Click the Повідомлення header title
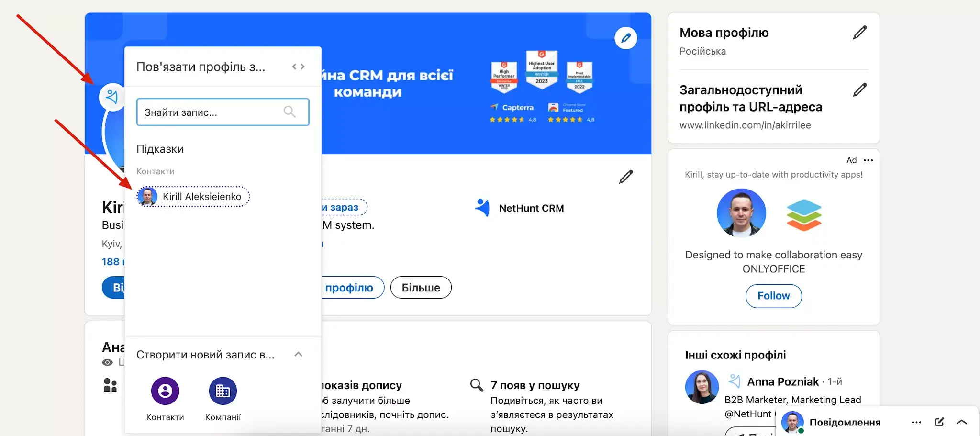980x436 pixels. point(845,422)
